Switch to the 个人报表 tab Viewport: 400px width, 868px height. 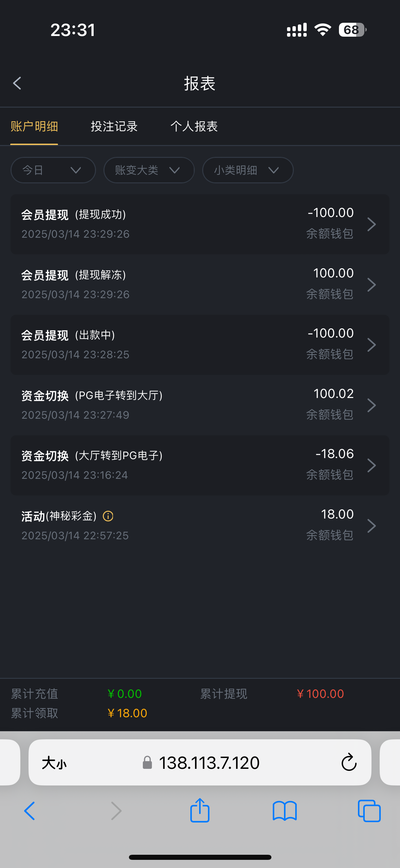point(194,126)
